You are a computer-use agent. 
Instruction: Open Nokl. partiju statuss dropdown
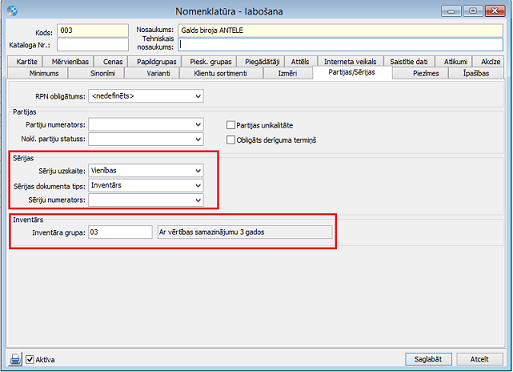point(146,139)
